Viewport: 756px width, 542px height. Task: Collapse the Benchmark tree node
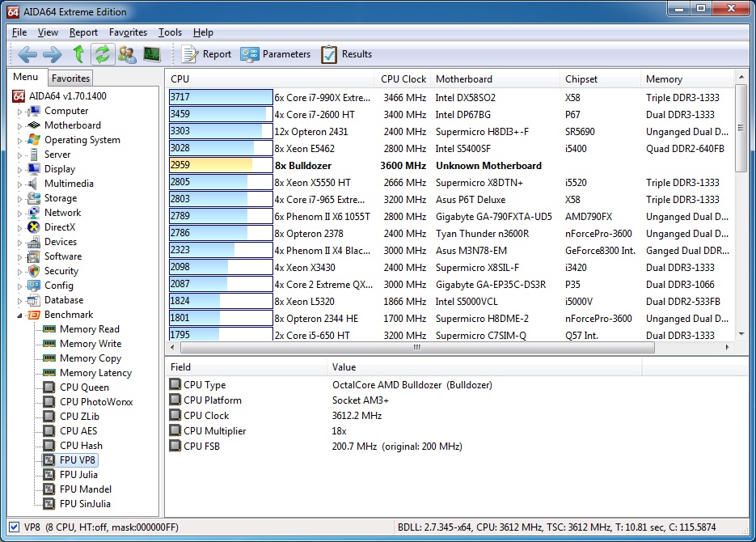(19, 315)
